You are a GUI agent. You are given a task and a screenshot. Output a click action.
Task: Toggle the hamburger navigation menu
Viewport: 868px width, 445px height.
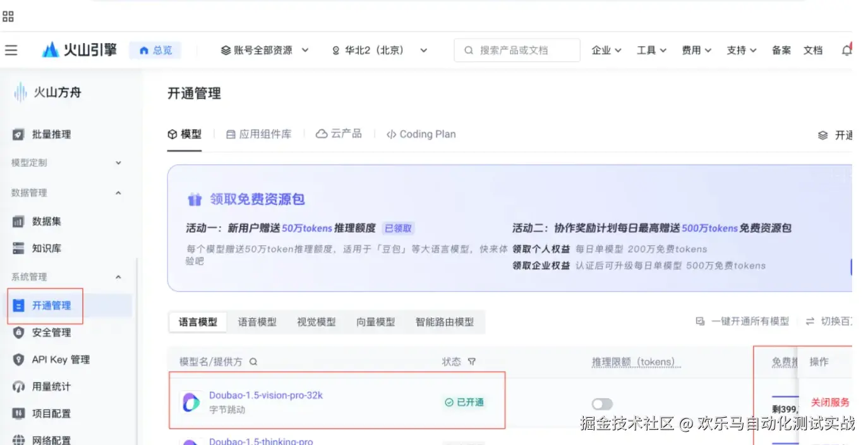11,50
